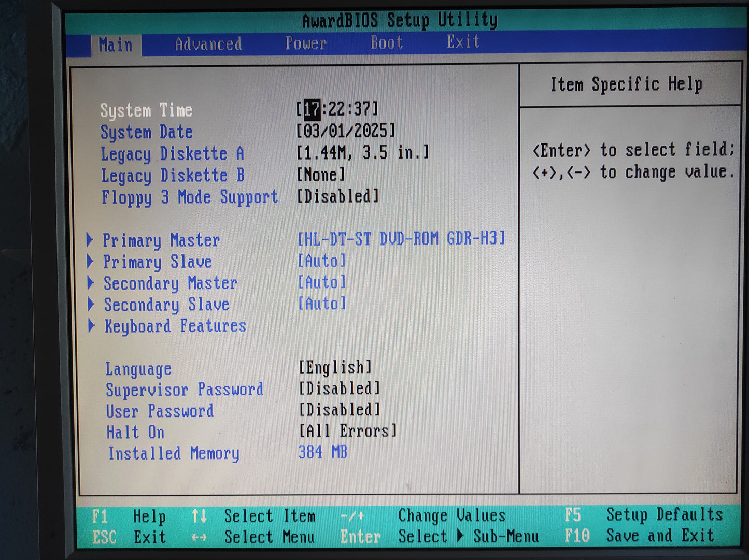Toggle Floppy 3 Mode Support Disabled value
Screen dimensions: 749x560
pos(337,196)
